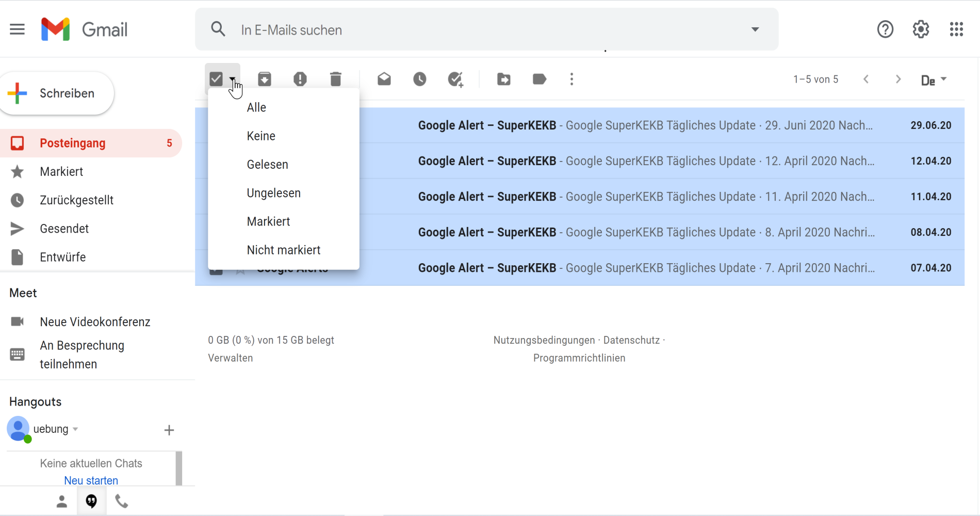Viewport: 980px width, 516px height.
Task: Click the Schreiben compose button
Action: pyautogui.click(x=57, y=93)
